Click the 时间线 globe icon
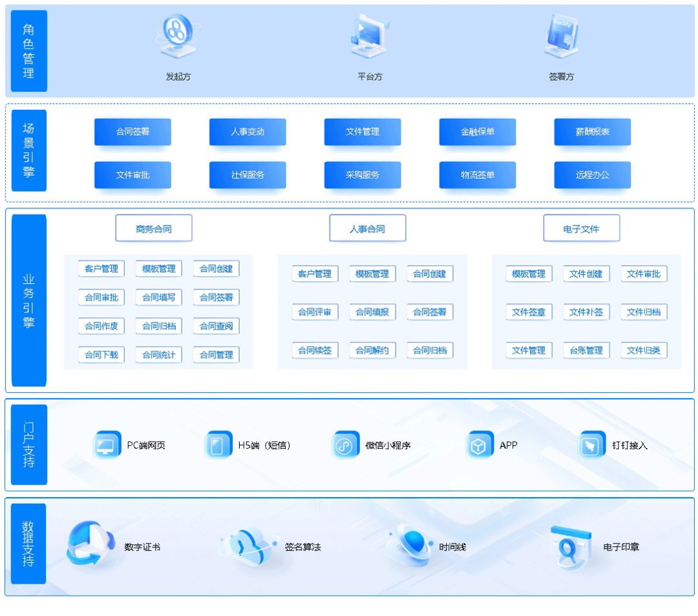 pyautogui.click(x=410, y=544)
